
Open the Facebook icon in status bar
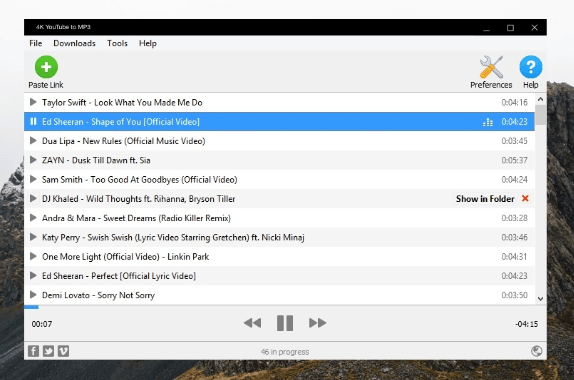pos(33,351)
